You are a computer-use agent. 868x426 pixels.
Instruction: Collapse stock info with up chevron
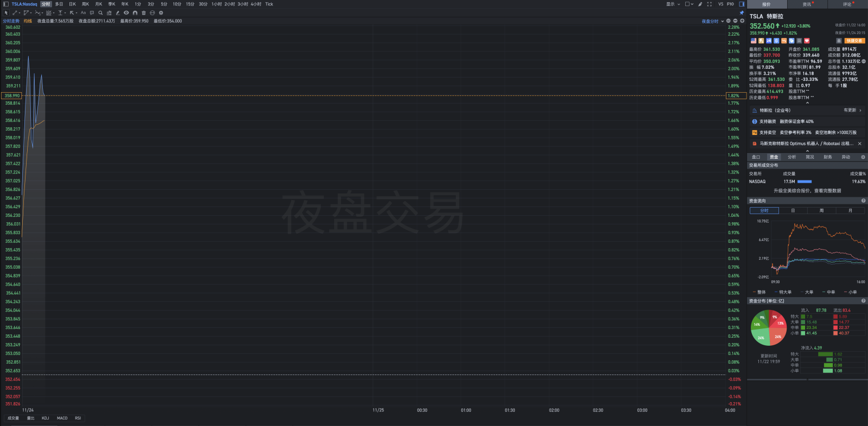coord(807,151)
